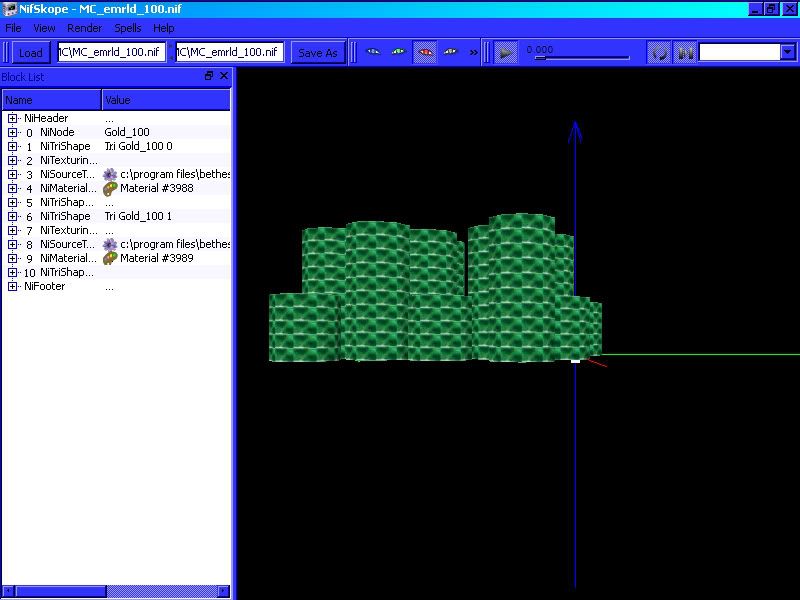Select the NiNode row label
800x600 pixels.
pyautogui.click(x=57, y=132)
